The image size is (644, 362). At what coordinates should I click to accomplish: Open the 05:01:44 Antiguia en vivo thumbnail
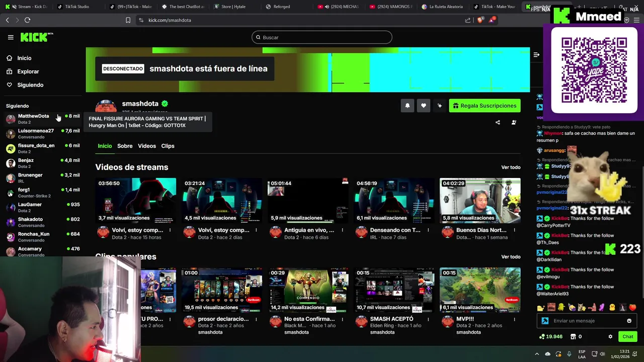point(308,201)
